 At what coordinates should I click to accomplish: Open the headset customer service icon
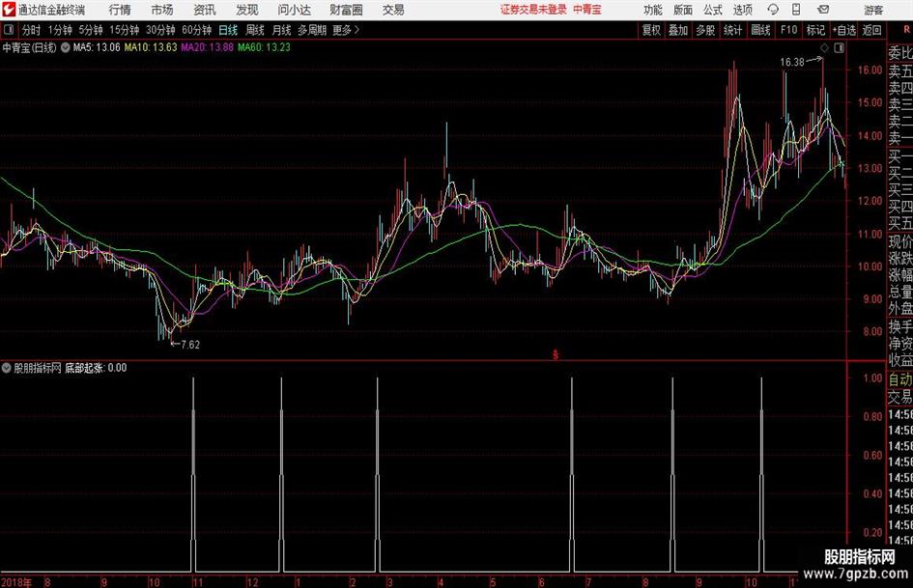coord(773,10)
